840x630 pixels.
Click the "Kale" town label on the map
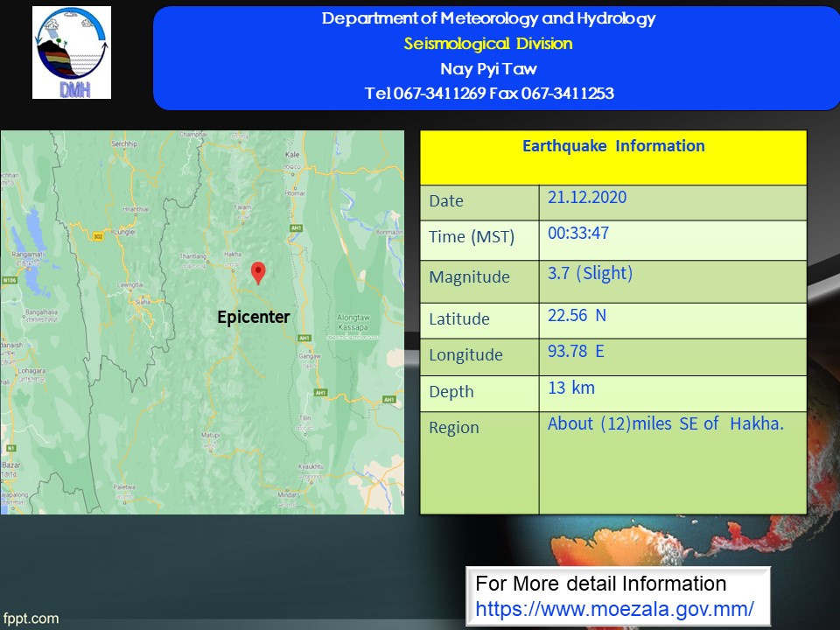tap(292, 155)
